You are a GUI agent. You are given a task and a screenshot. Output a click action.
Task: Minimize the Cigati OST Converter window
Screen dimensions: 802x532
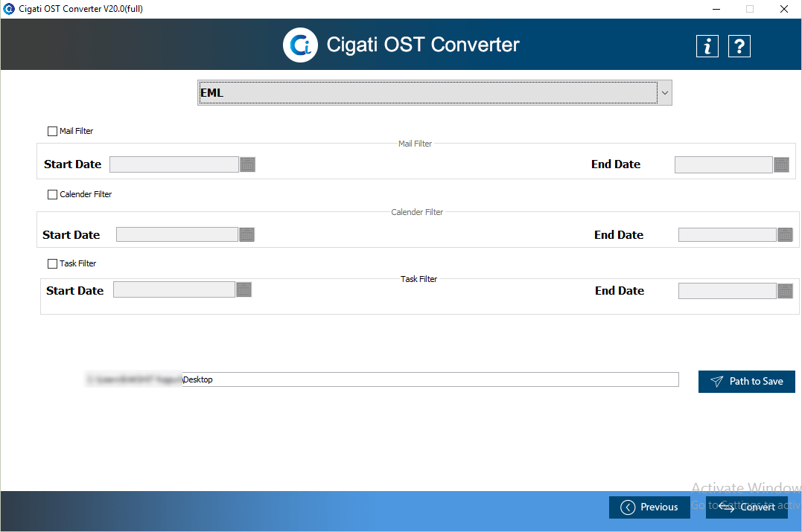[x=716, y=9]
